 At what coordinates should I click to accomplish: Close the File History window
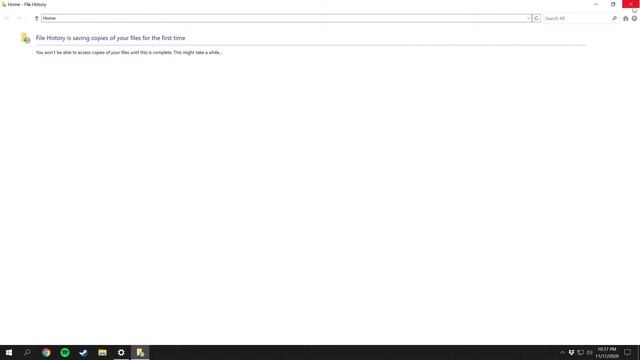[x=631, y=4]
